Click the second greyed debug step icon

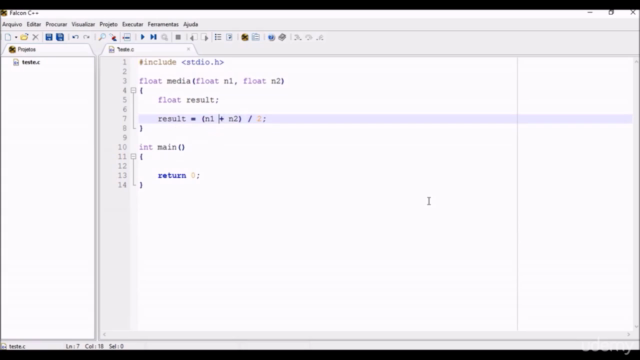309,37
